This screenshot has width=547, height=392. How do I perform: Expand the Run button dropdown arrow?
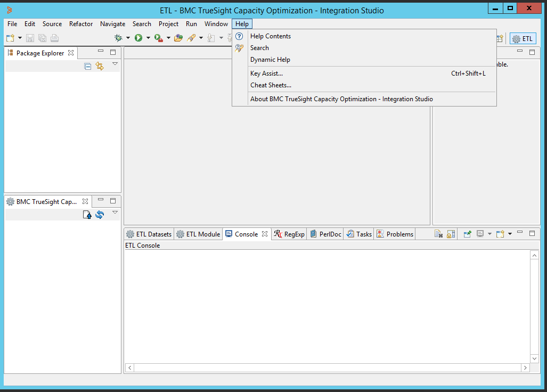tap(148, 38)
